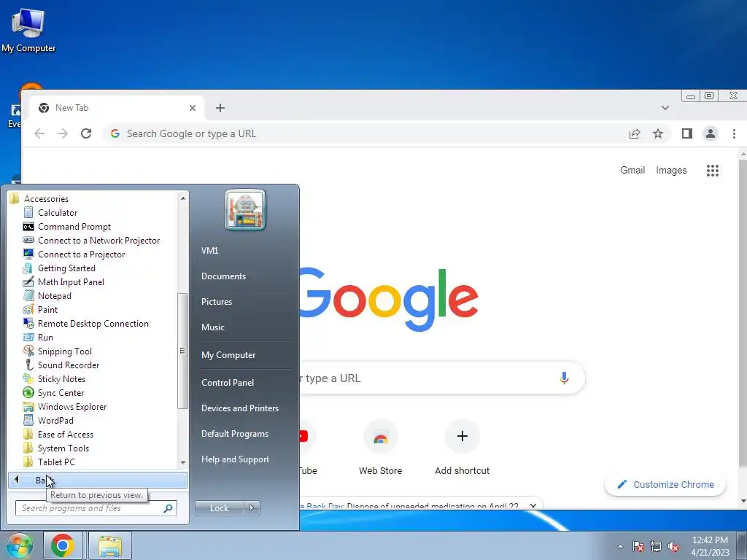
Task: Open the Gmail link
Action: click(632, 171)
